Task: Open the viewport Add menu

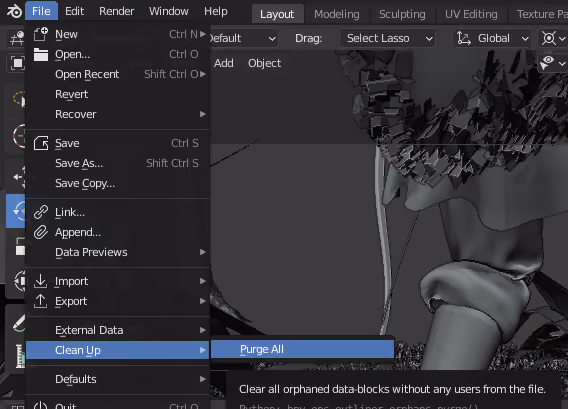Action: click(x=224, y=63)
